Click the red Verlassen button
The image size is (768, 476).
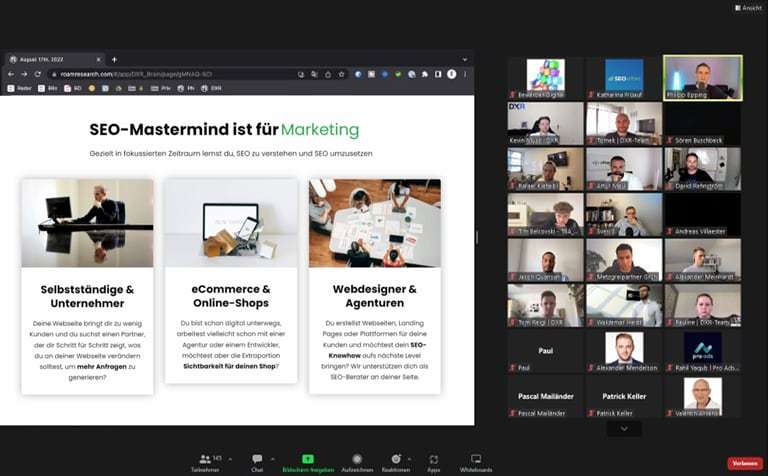click(x=745, y=463)
